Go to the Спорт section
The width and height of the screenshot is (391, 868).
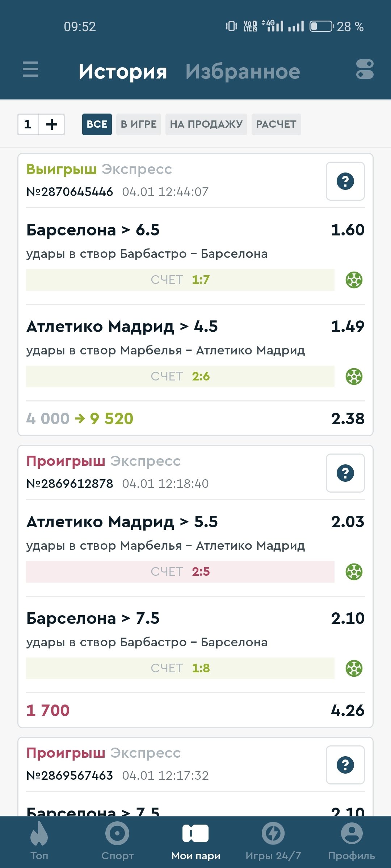click(x=117, y=841)
